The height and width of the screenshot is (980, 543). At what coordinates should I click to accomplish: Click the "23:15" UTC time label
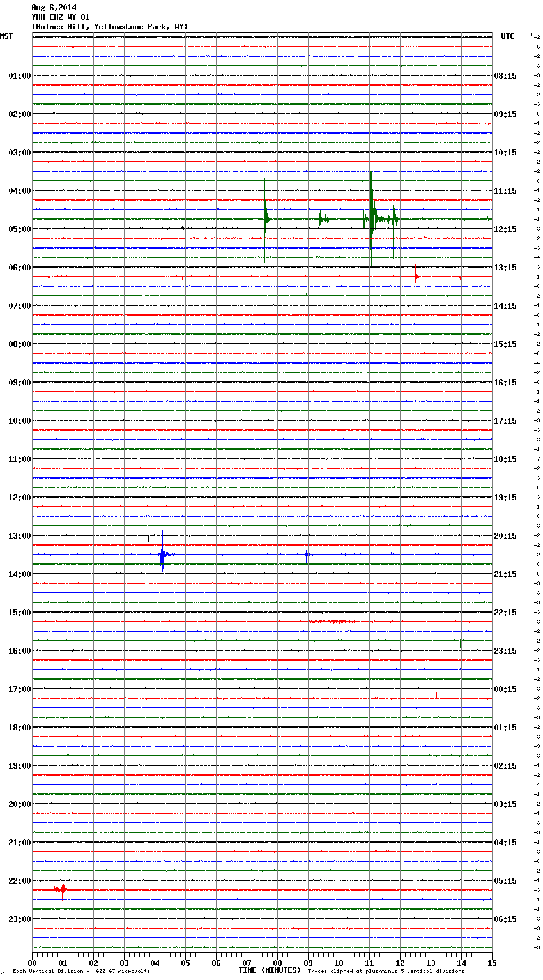pos(505,651)
